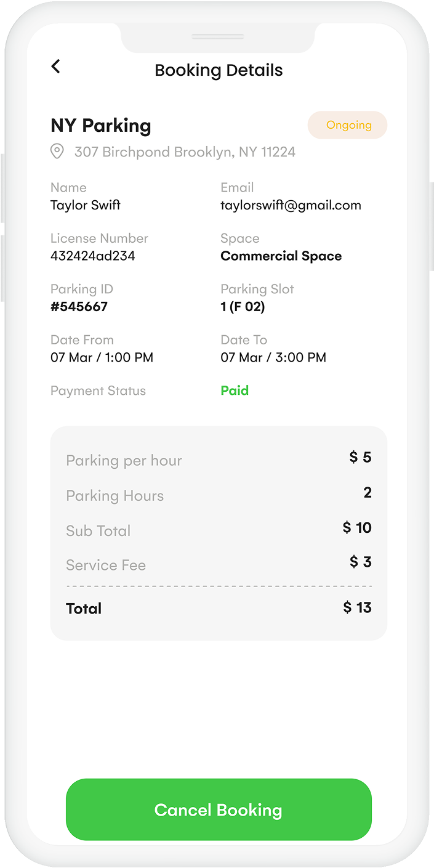
Task: Select the name Taylor Swift
Action: pos(86,205)
